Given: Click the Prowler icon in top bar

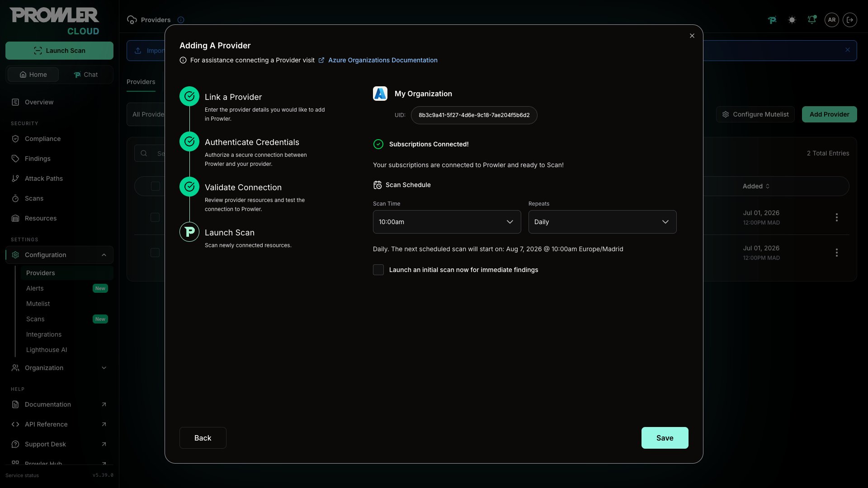Looking at the screenshot, I should 772,20.
